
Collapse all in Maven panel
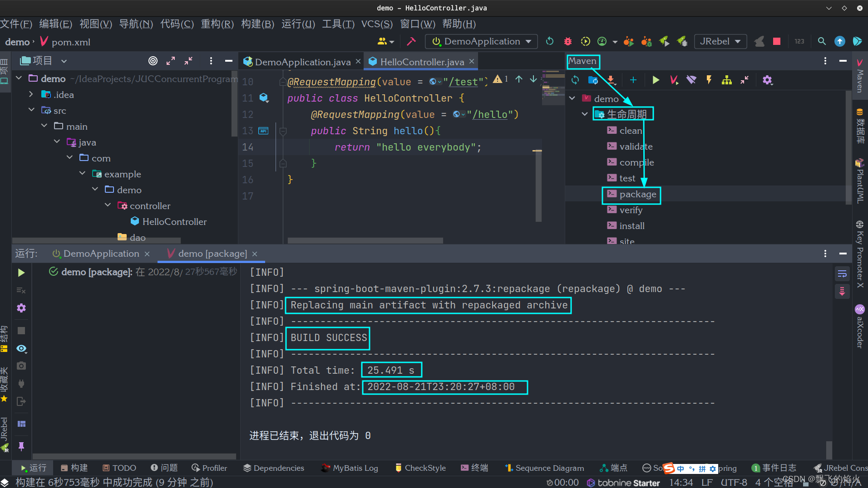(745, 80)
